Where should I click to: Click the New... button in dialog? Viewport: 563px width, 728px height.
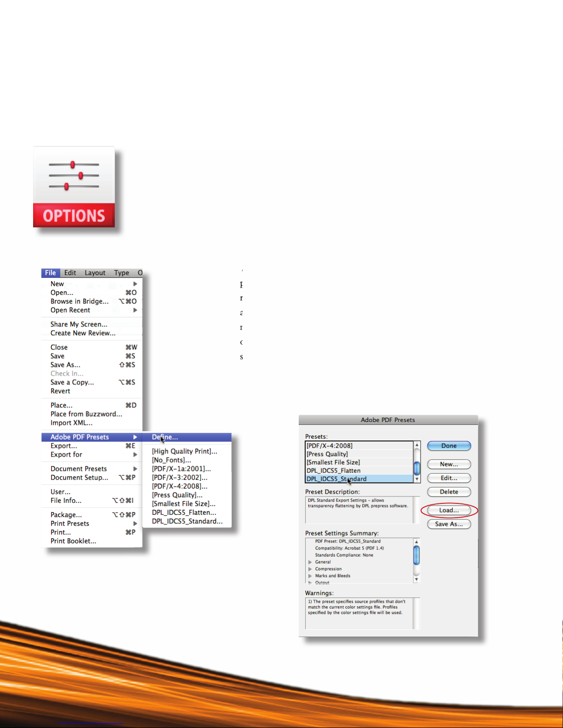click(x=449, y=464)
